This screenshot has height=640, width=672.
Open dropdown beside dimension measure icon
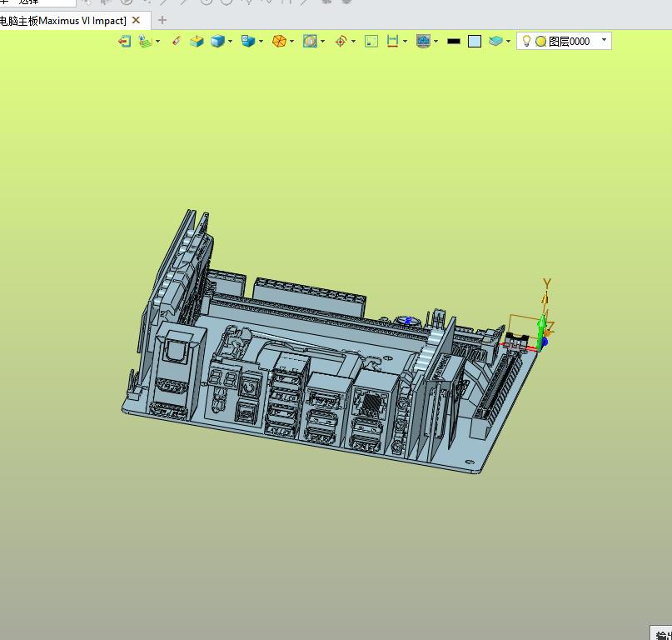click(405, 41)
